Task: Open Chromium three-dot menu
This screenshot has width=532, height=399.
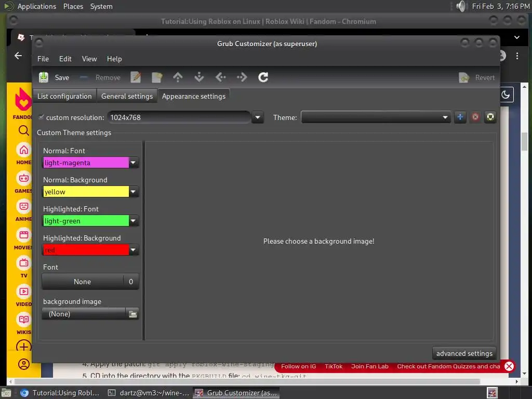Action: 517,56
